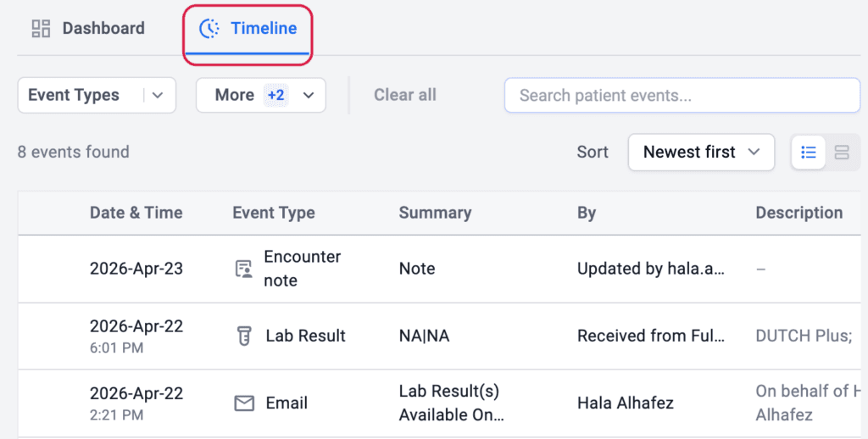This screenshot has height=439, width=868.
Task: Focus the Search patient events field
Action: pyautogui.click(x=682, y=95)
